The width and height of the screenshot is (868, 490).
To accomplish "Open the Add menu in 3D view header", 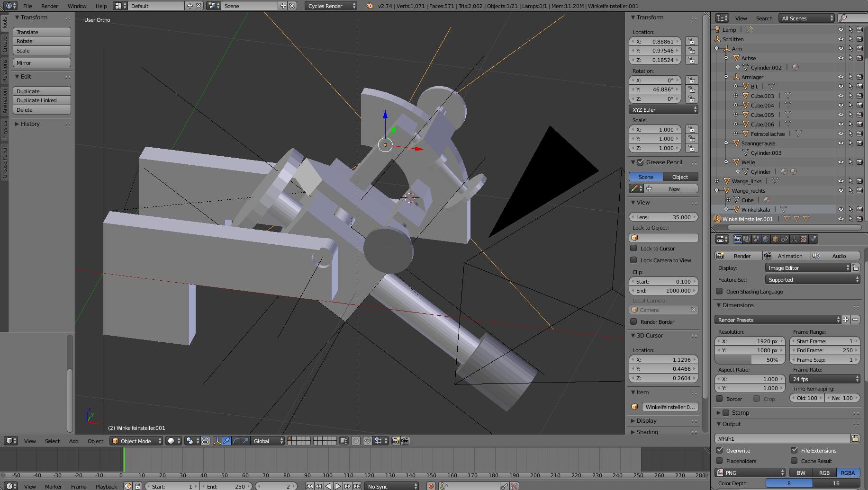I will pos(73,441).
